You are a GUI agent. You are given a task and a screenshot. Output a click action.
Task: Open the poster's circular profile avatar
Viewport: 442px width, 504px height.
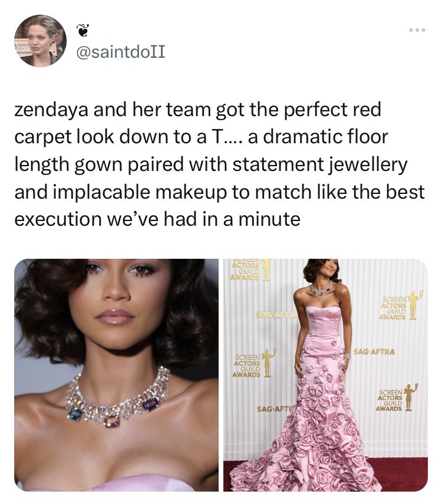41,41
